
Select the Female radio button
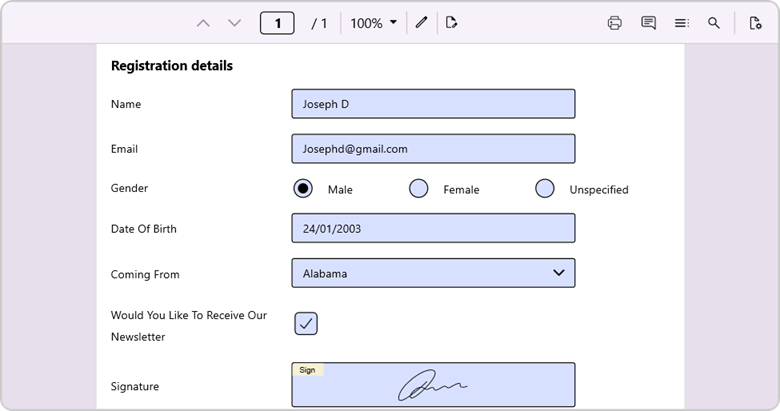(418, 189)
